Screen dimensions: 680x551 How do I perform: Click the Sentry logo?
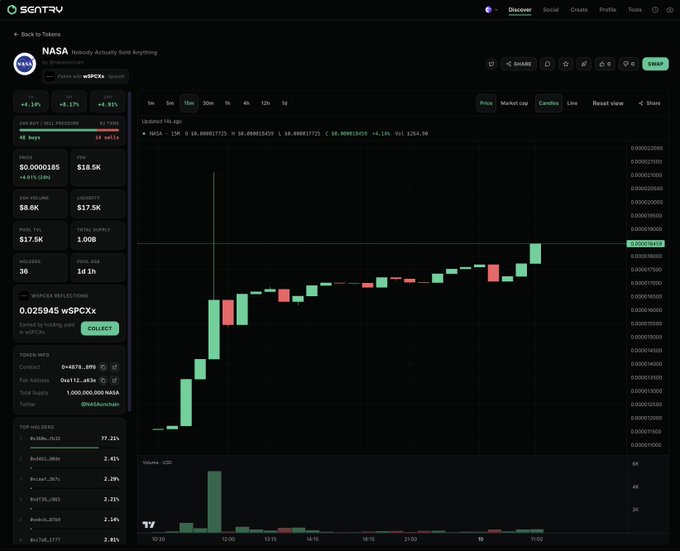[36, 9]
